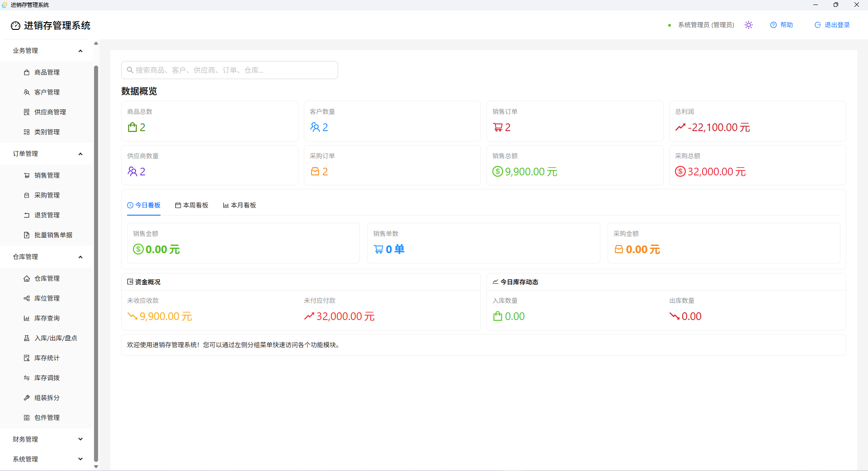This screenshot has height=471, width=868.
Task: Click the 未付应付款 value 32,000.00 元
Action: tap(346, 316)
